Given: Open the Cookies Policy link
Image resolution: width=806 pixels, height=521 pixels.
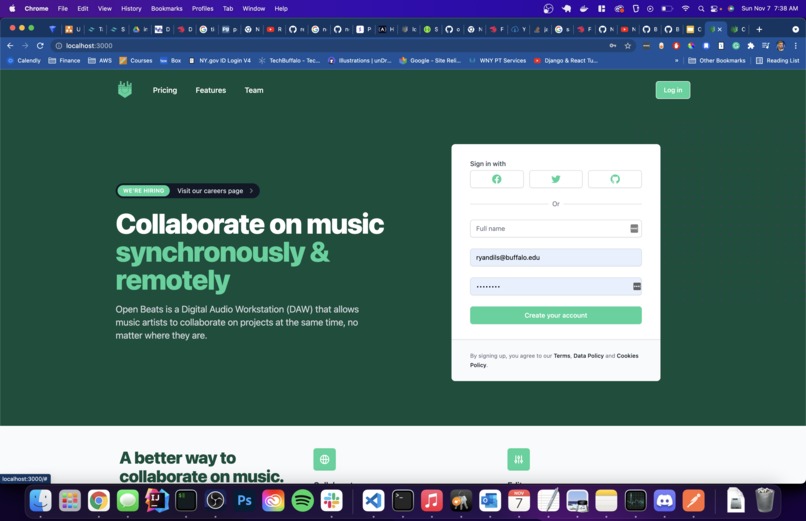Looking at the screenshot, I should [x=627, y=356].
